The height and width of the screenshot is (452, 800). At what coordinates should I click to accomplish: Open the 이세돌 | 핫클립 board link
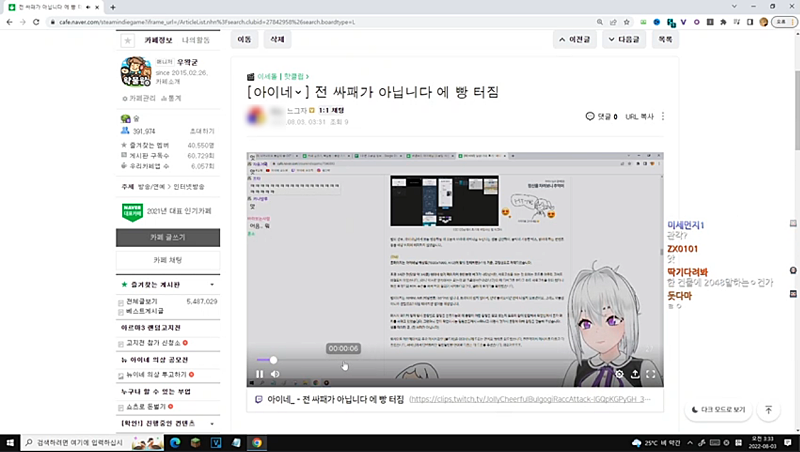point(282,77)
